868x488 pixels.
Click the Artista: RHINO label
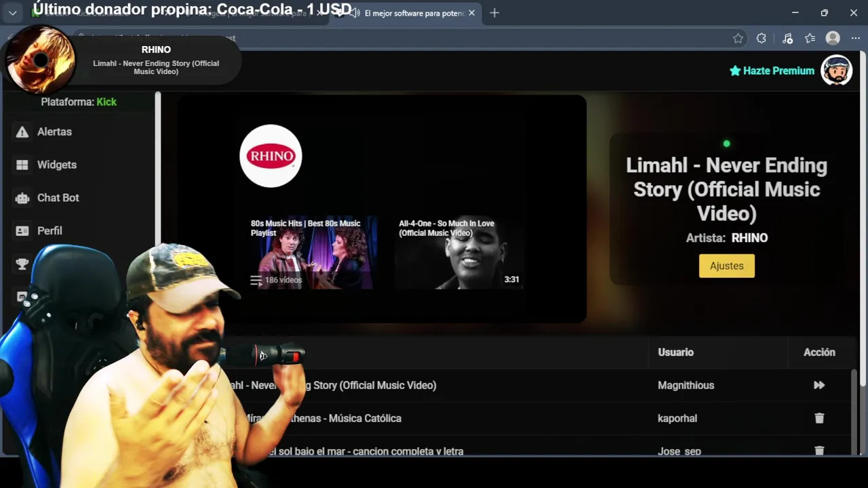pyautogui.click(x=726, y=238)
